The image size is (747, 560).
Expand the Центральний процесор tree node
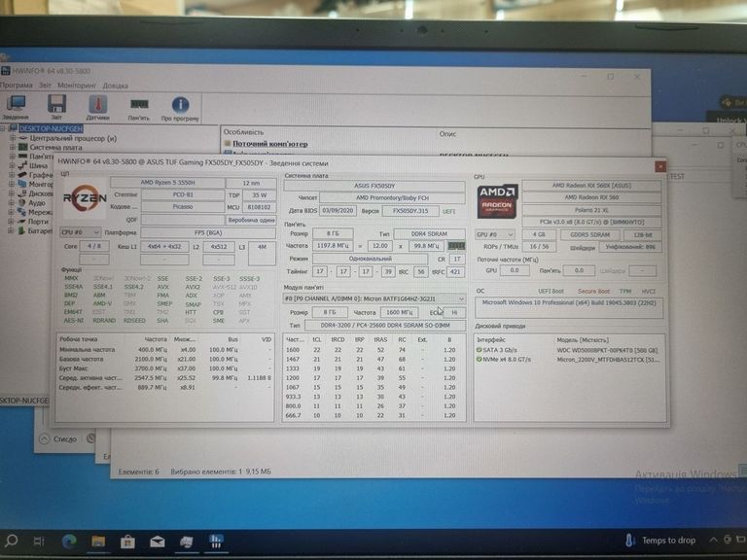click(x=12, y=138)
